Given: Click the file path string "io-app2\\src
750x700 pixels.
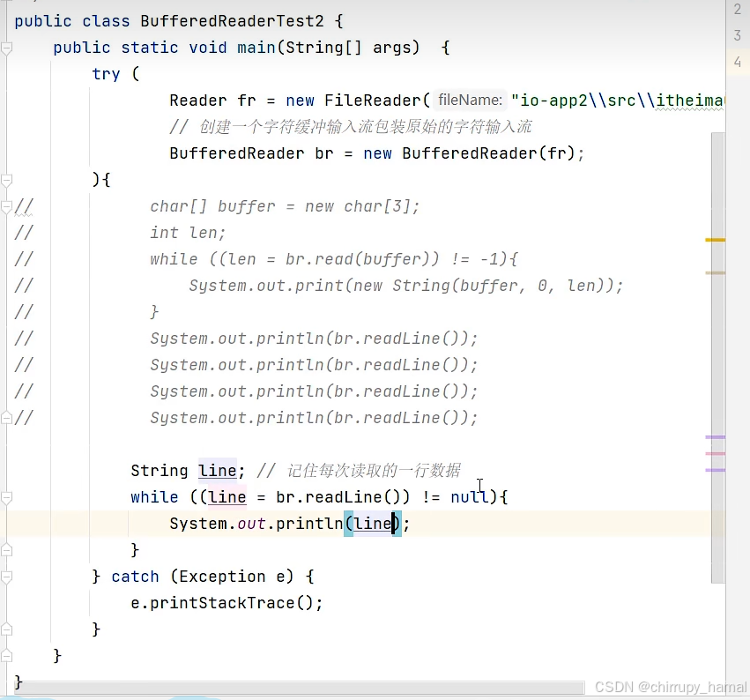Looking at the screenshot, I should (x=574, y=101).
